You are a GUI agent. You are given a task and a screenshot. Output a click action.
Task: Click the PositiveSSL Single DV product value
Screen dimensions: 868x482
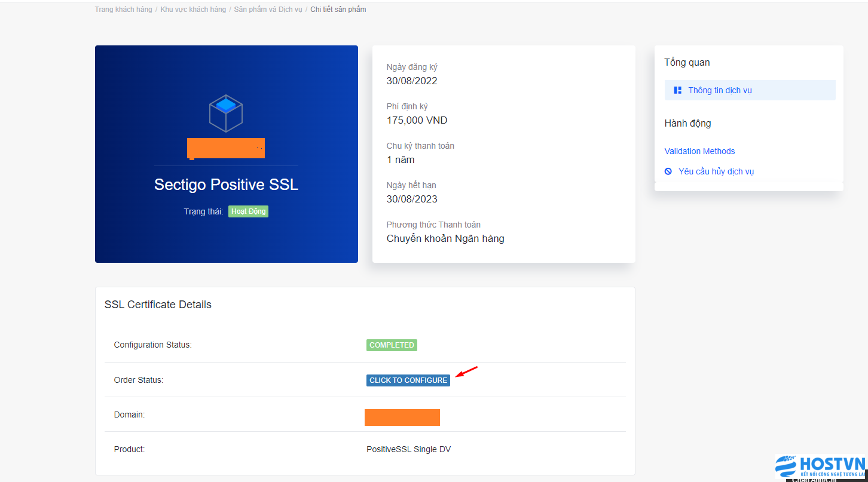tap(408, 449)
